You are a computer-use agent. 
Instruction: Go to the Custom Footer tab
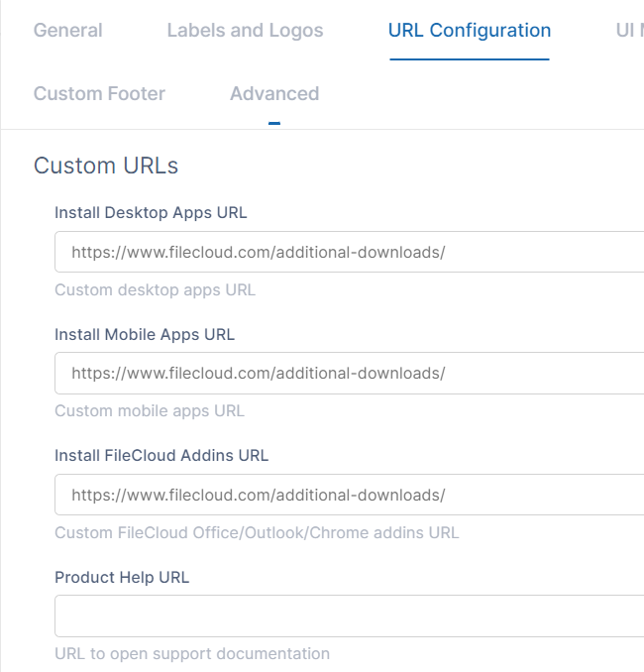click(x=99, y=94)
